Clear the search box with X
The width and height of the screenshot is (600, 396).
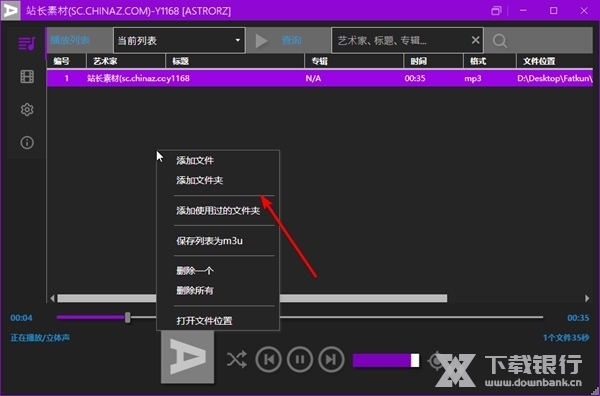(475, 40)
